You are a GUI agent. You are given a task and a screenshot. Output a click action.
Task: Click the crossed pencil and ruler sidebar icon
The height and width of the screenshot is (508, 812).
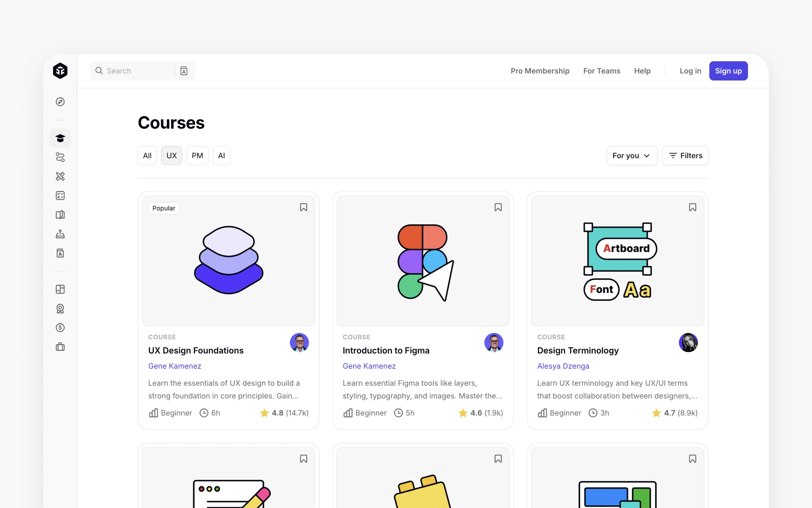pyautogui.click(x=60, y=176)
